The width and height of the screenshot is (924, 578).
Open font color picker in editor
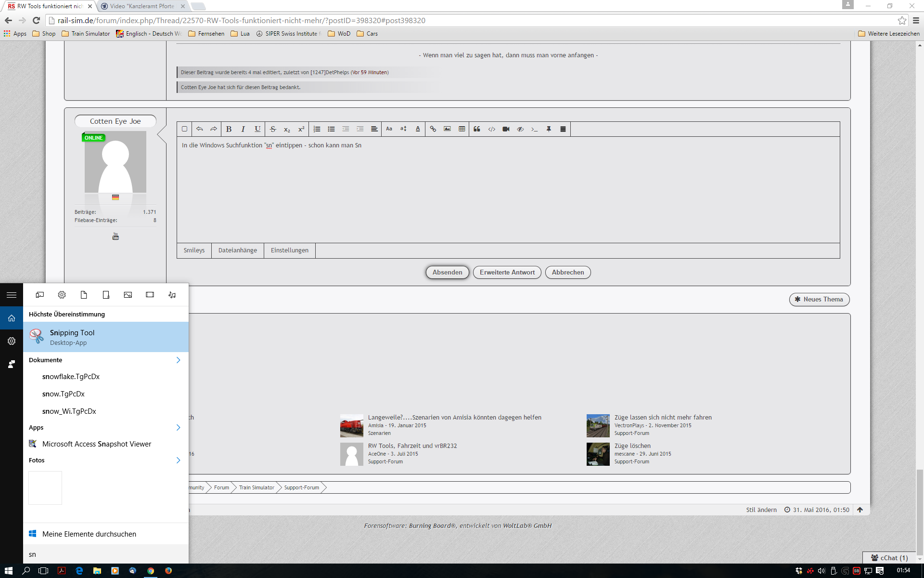(418, 129)
